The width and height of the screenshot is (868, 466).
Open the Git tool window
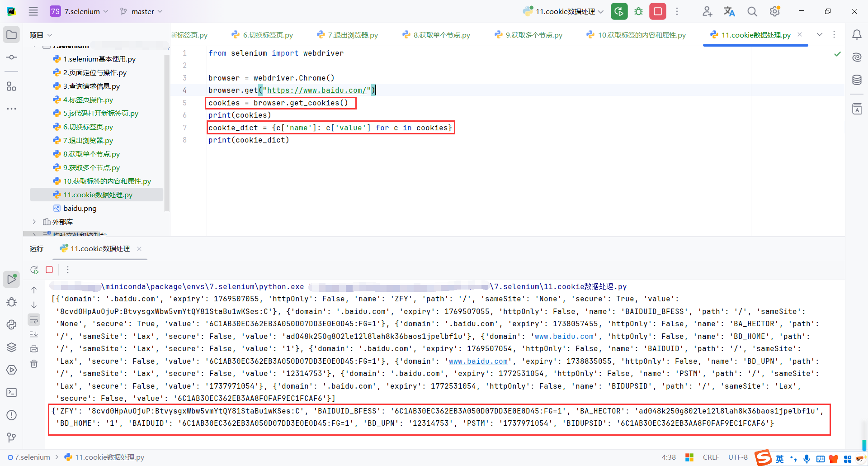pyautogui.click(x=12, y=437)
